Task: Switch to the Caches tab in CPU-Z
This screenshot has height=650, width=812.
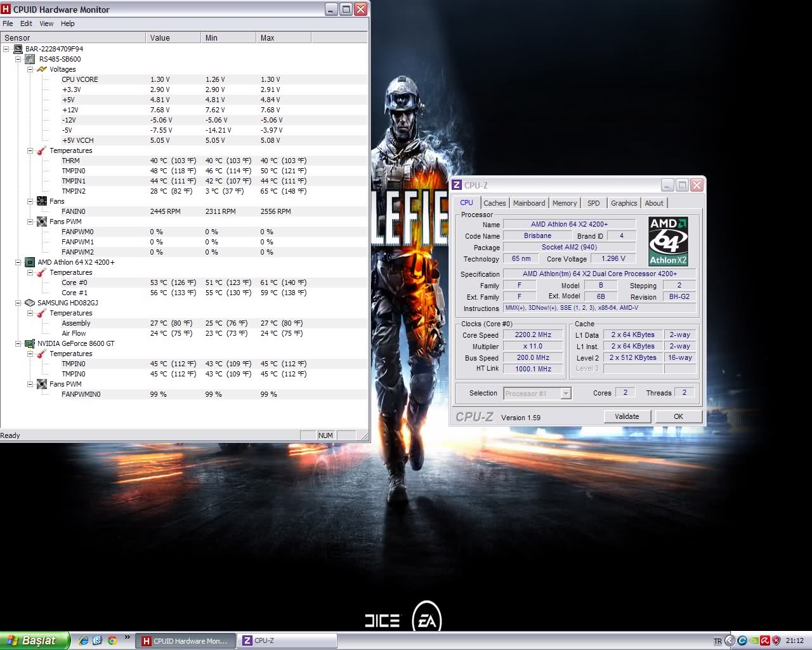Action: pyautogui.click(x=495, y=203)
